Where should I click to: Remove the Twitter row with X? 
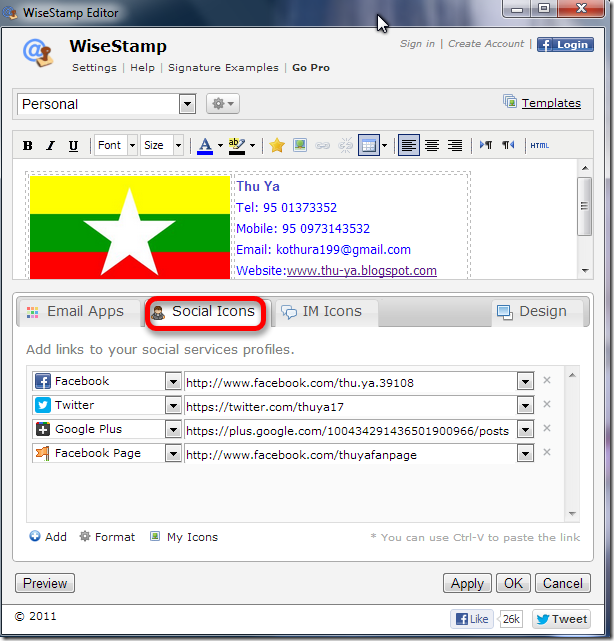547,404
